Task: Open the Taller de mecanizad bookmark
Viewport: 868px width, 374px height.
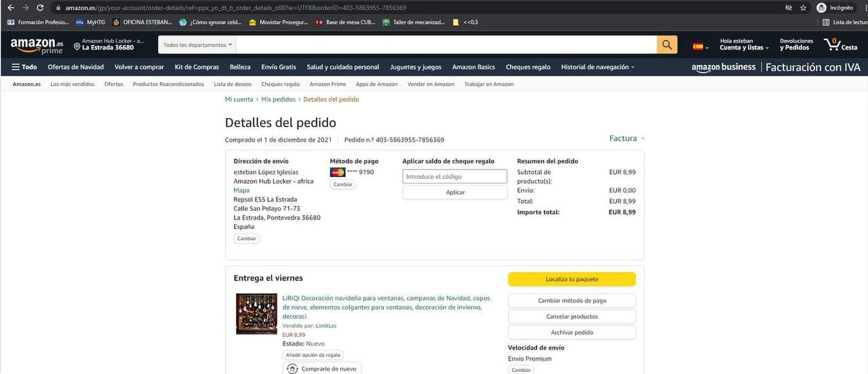Action: pos(414,22)
